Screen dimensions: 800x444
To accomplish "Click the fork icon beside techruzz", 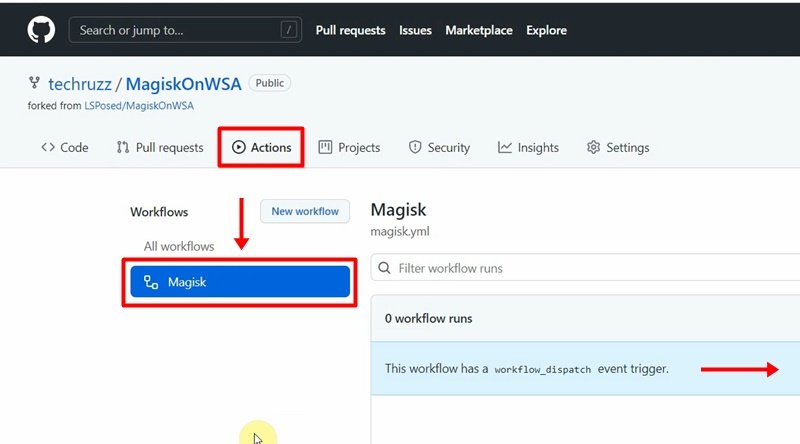I will coord(34,82).
